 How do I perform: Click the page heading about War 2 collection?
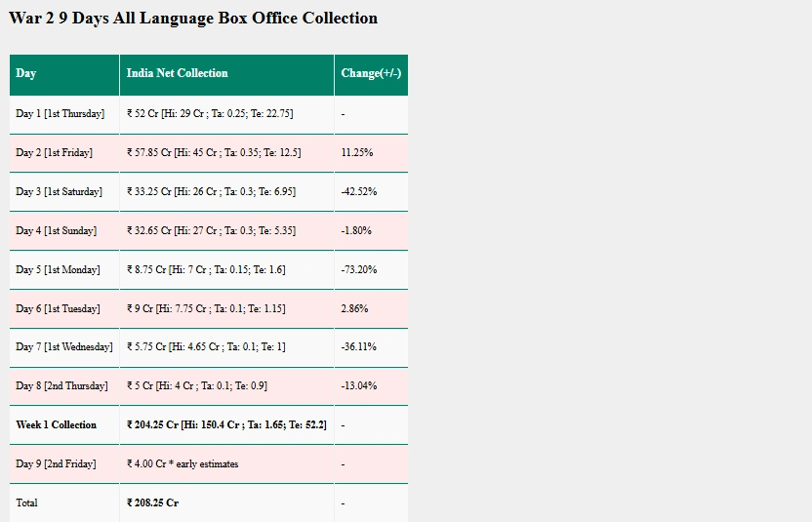point(193,19)
